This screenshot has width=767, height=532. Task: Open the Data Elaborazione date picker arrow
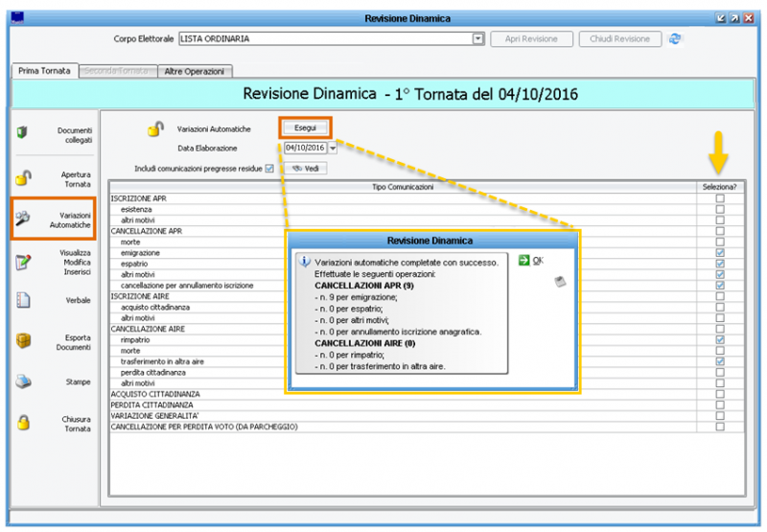[333, 149]
